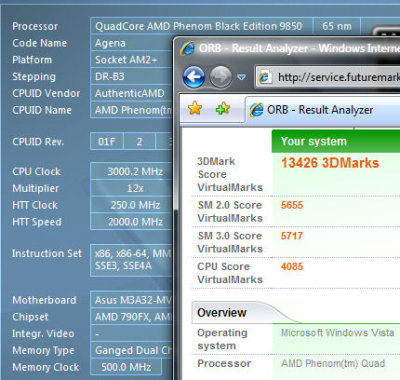Click the Memory Clock 500.0 MHz field

[126, 367]
